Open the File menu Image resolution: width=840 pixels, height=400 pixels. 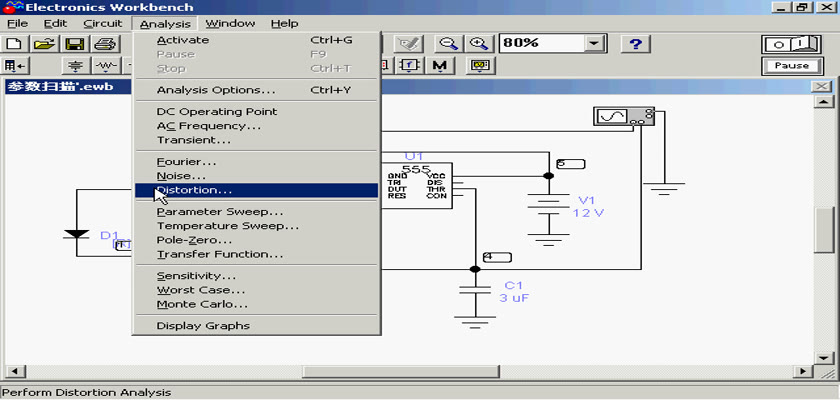(x=18, y=24)
